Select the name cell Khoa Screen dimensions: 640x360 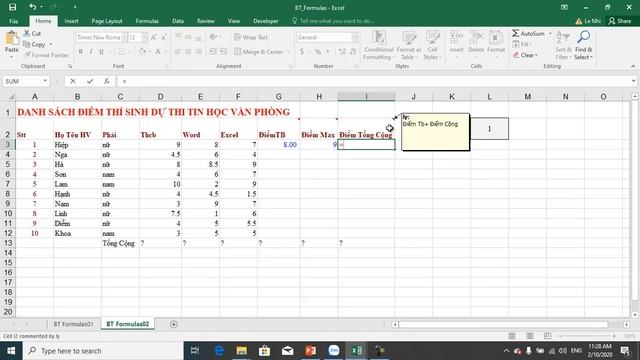(77, 233)
